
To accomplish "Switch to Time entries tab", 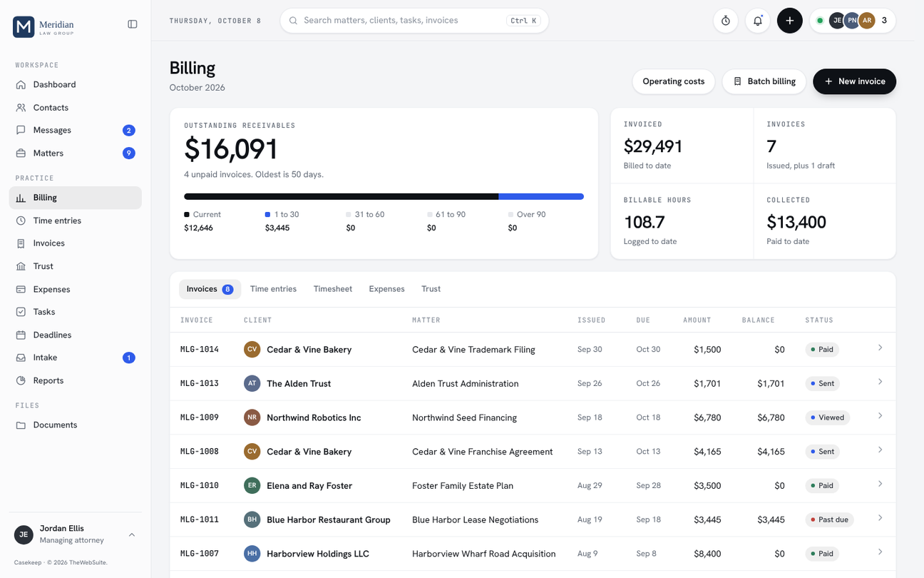I will point(273,289).
